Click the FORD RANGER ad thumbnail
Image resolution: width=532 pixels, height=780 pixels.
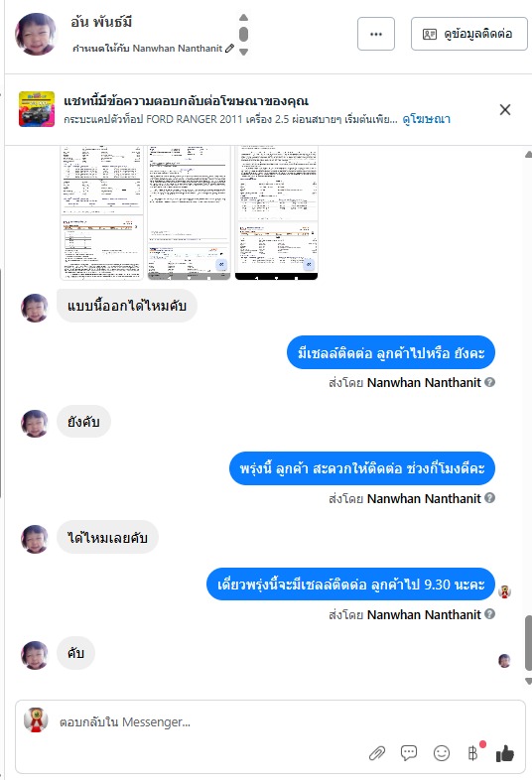pos(37,109)
